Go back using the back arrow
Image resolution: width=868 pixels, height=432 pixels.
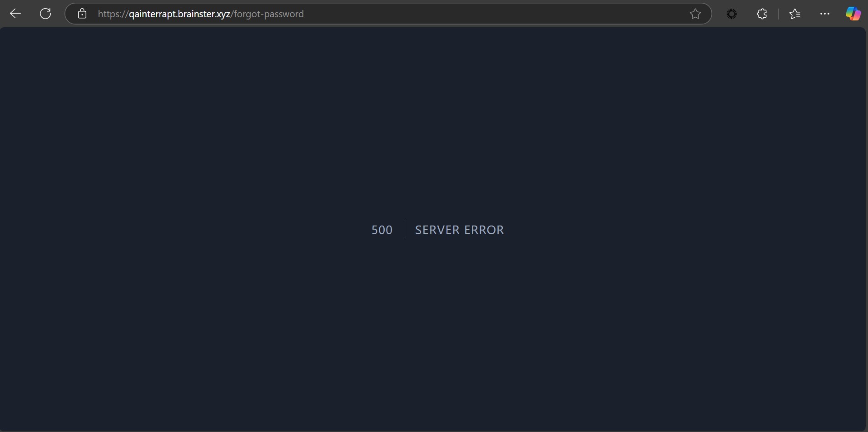tap(15, 14)
